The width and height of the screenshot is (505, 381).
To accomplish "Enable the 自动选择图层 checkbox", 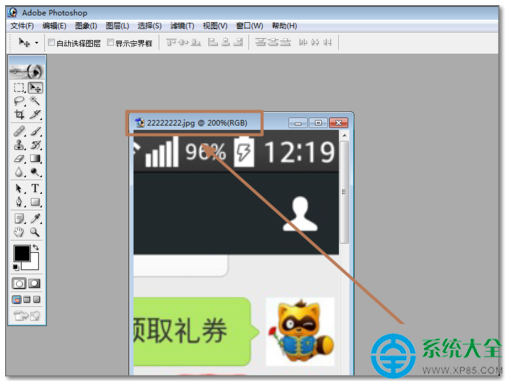I will click(51, 42).
